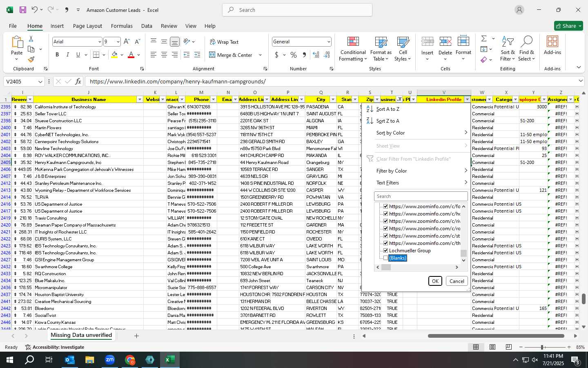Image resolution: width=588 pixels, height=368 pixels.
Task: Click Merge & Center
Action: (x=231, y=55)
